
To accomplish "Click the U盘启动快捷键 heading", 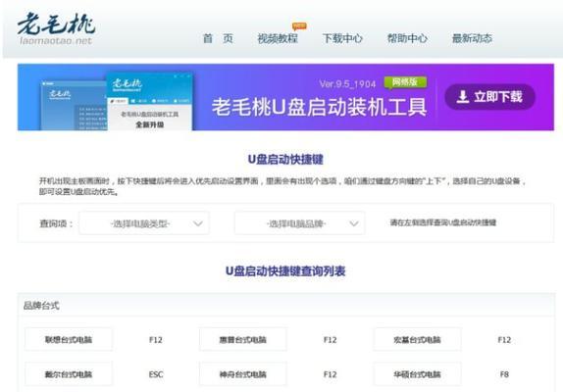I will [x=285, y=159].
